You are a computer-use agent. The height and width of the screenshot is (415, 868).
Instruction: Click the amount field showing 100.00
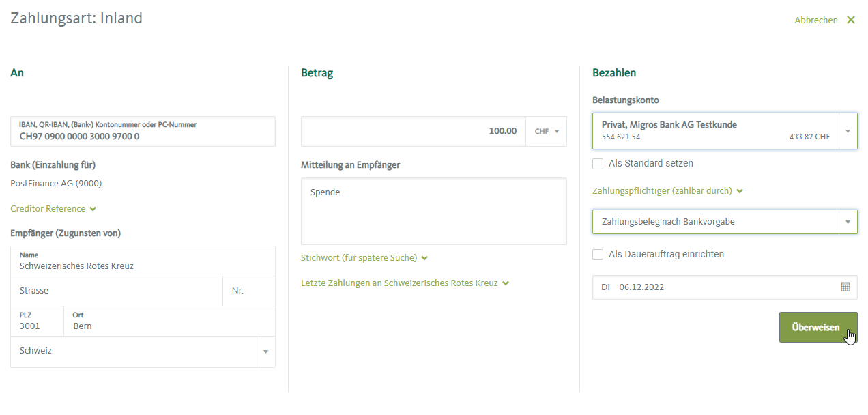pos(413,131)
